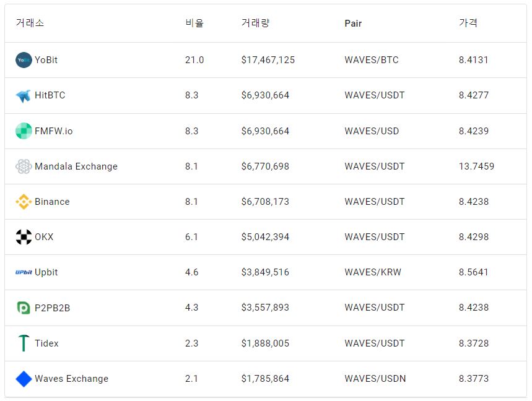This screenshot has height=401, width=532.
Task: Sort by the 비율 column header
Action: [194, 23]
